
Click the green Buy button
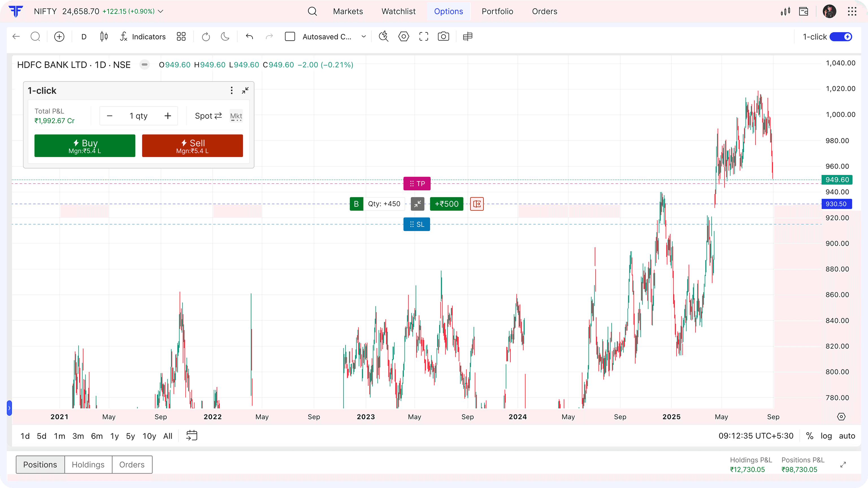coord(85,146)
